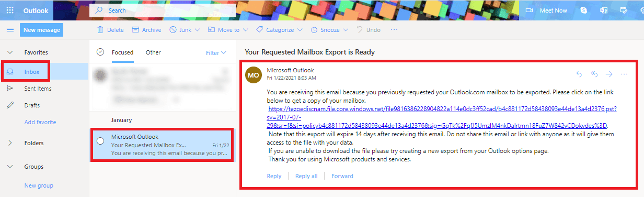Open more toolbar commands ellipsis
Screen dimensions: 644x197
coord(394,30)
